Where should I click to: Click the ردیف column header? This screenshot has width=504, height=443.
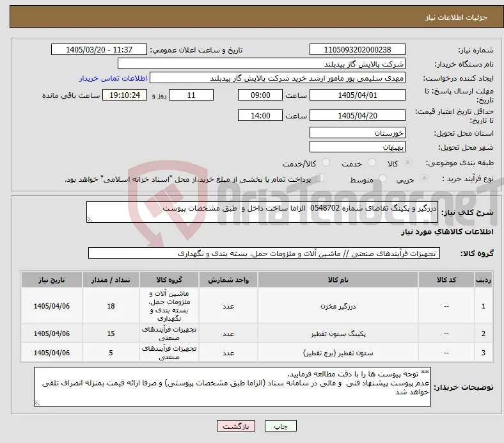tap(483, 280)
